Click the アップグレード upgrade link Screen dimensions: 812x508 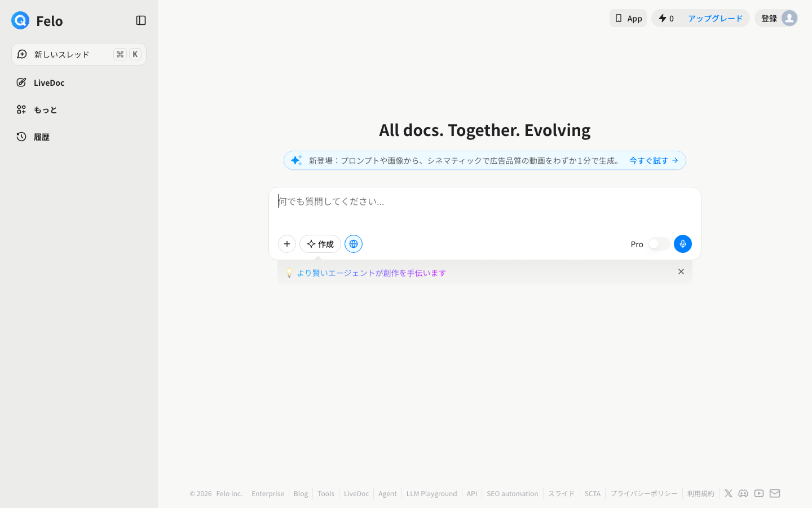coord(715,18)
